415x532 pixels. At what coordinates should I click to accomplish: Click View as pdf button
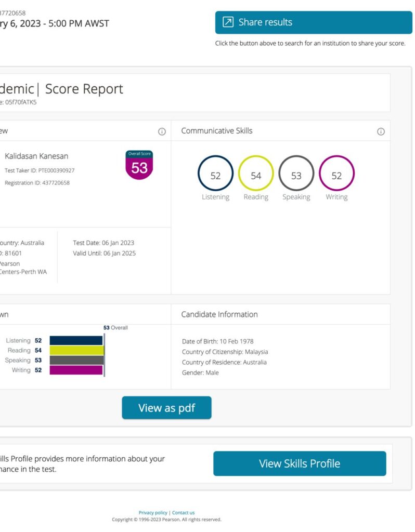166,408
